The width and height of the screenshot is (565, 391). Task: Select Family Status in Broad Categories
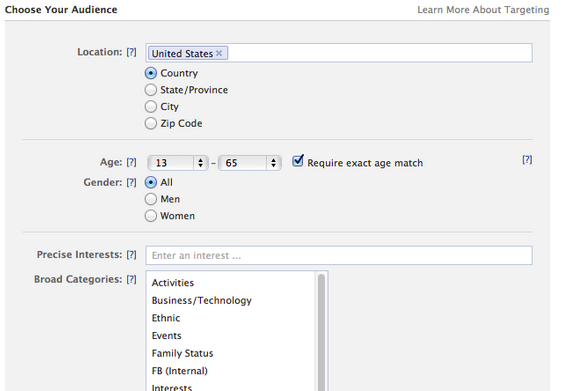tap(182, 353)
